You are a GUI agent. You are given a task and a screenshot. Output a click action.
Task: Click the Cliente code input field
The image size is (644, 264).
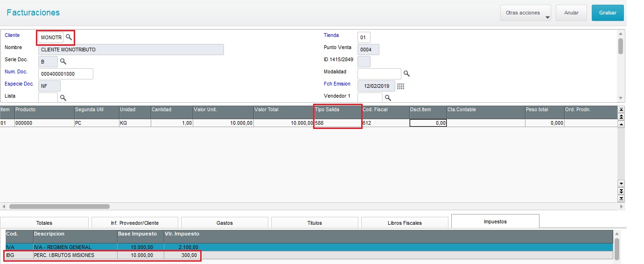click(50, 37)
